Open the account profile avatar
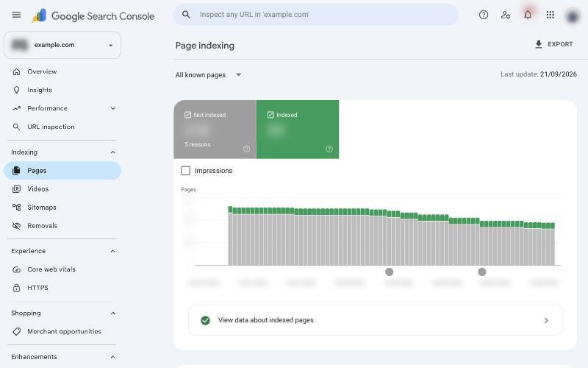This screenshot has width=588, height=368. (x=573, y=15)
